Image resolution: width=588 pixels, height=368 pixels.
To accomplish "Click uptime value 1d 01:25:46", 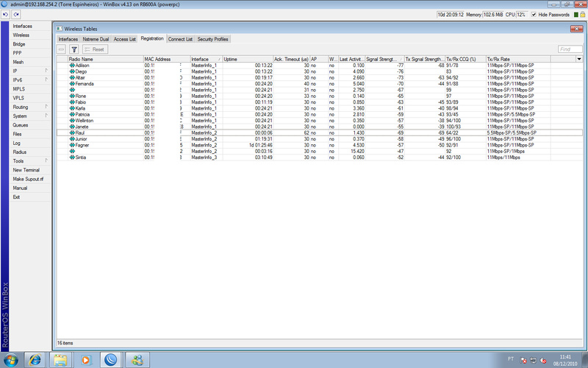I will [261, 145].
